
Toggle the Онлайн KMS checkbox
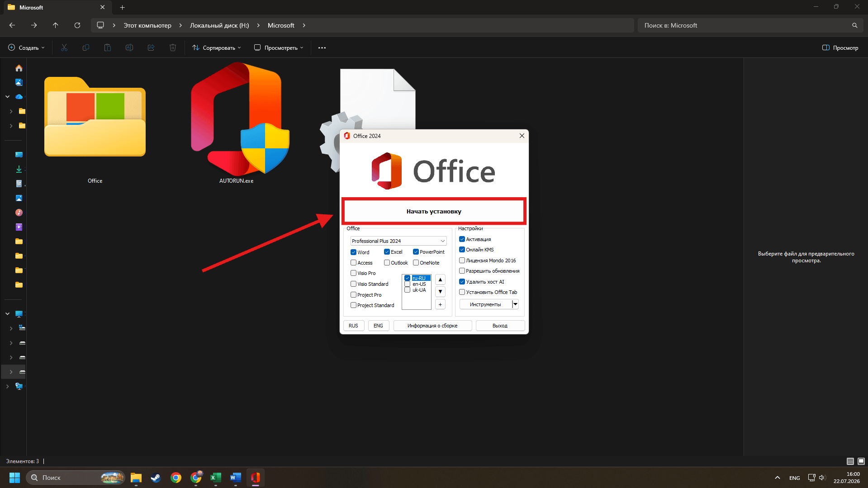click(462, 250)
